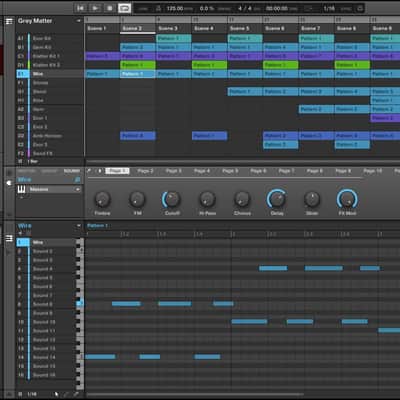400x400 pixels.
Task: Select the E1 Wire group
Action: coord(49,74)
